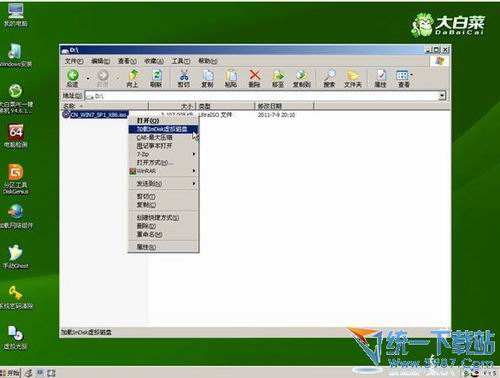Screen dimensions: 500x378
Task: Open the 编辑(E) menu
Action: pos(100,61)
